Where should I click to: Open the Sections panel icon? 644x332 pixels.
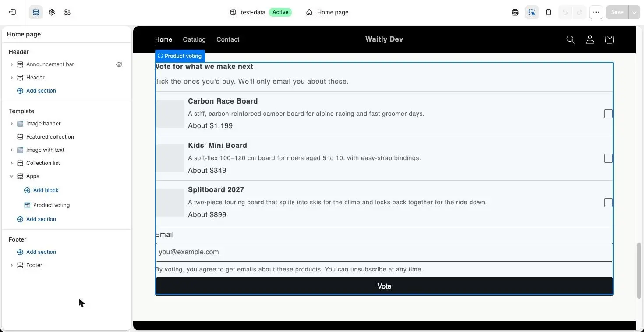(36, 12)
